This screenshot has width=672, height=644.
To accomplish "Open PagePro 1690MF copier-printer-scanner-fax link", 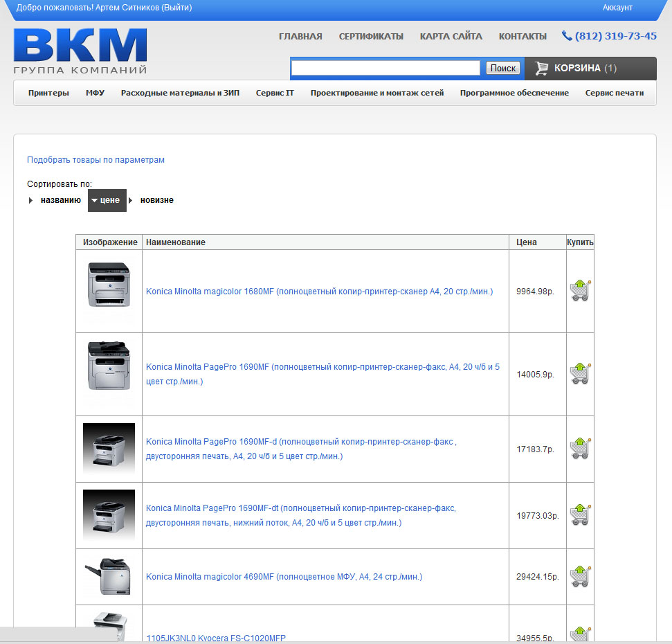I will (323, 374).
